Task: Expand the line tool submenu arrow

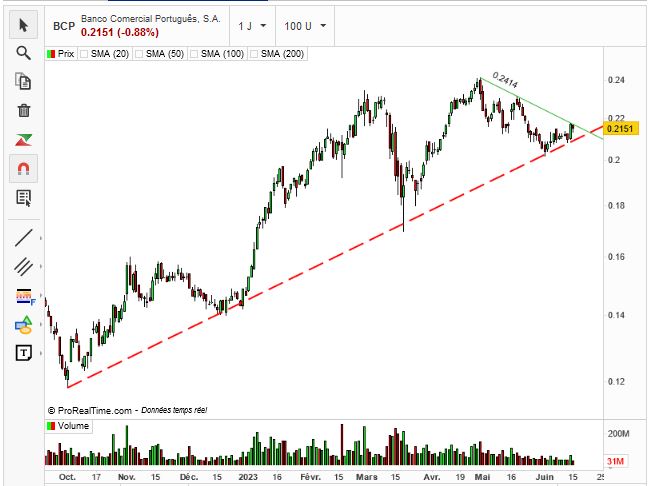Action: pyautogui.click(x=41, y=238)
